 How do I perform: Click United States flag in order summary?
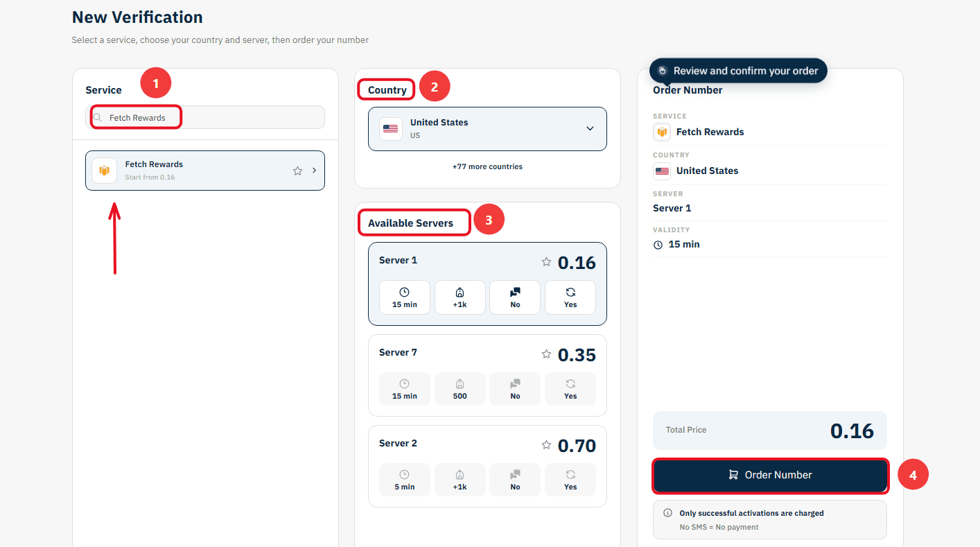(x=662, y=171)
